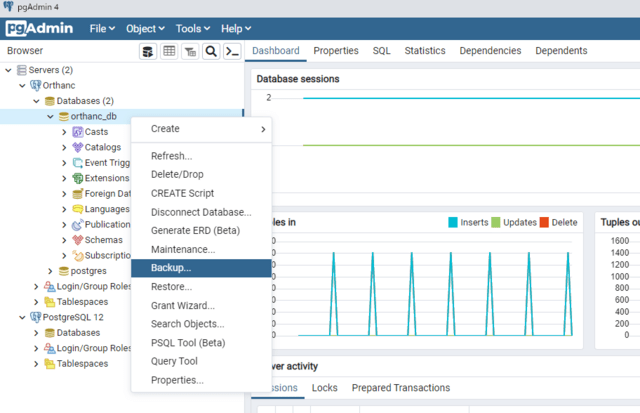
Task: Click the Inserts legend color swatch
Action: [453, 222]
